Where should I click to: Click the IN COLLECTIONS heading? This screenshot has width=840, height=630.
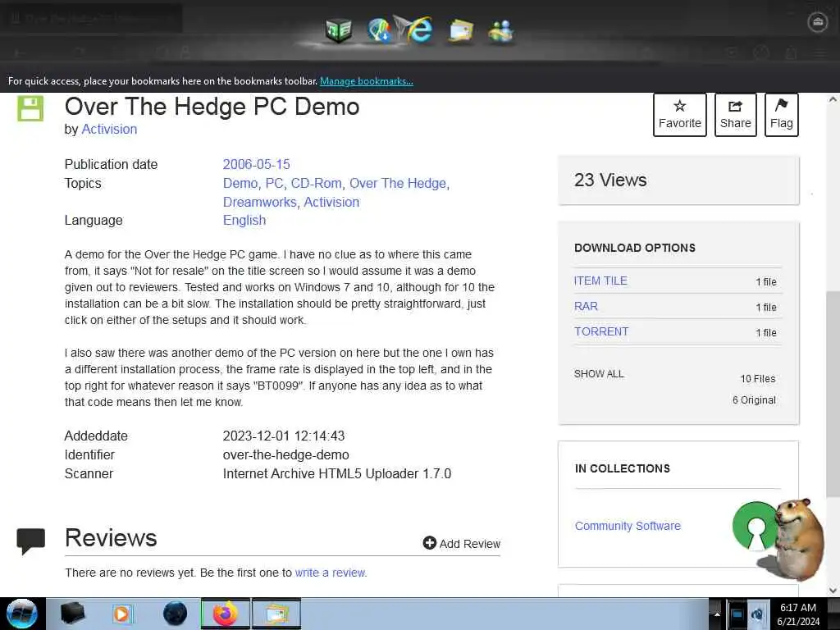(622, 468)
